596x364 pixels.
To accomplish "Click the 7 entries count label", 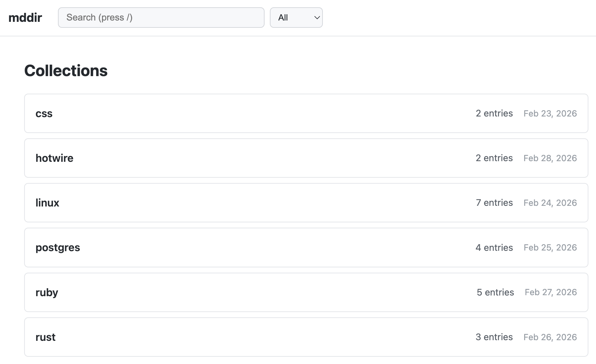I will (x=494, y=203).
